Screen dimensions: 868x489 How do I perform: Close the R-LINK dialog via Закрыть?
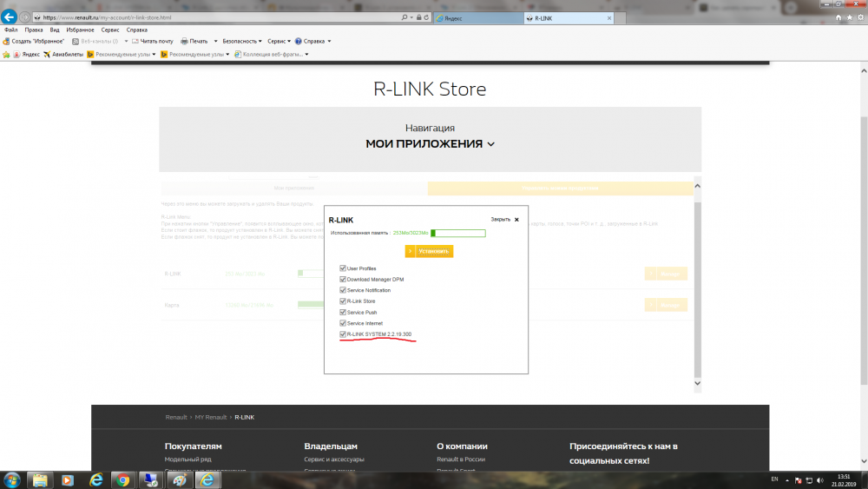[x=505, y=220]
